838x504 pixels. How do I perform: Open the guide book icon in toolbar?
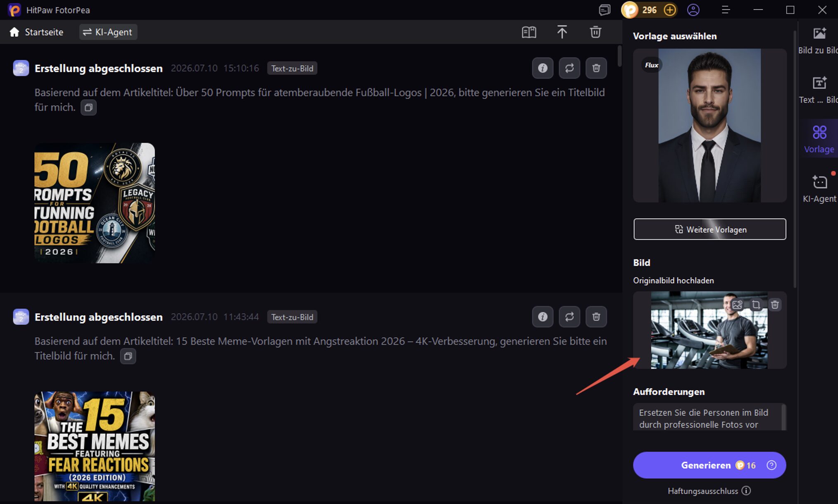(x=529, y=32)
